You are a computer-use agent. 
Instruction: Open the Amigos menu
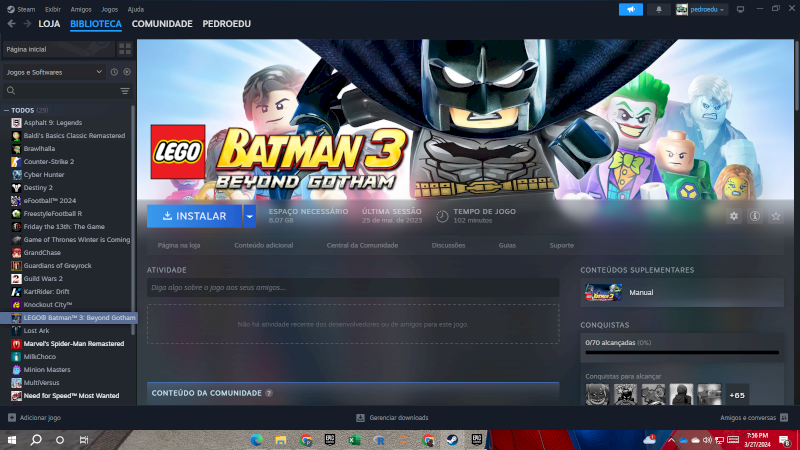81,8
